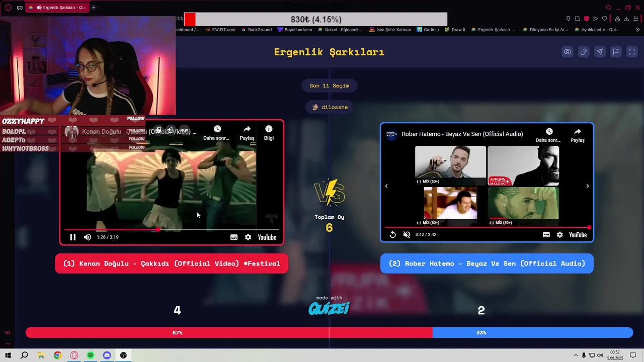Screen dimensions: 644x362
Task: Open Discord from the taskbar
Action: click(107, 355)
